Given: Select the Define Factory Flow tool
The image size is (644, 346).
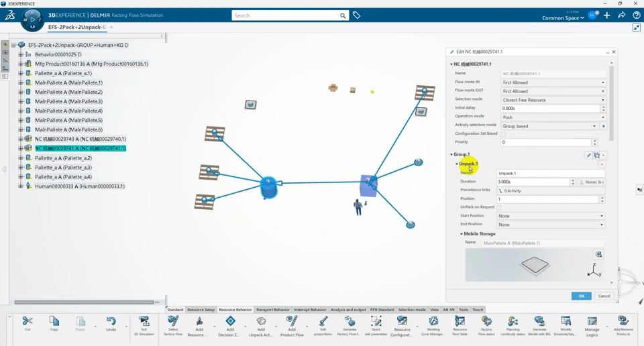Looking at the screenshot, I should (173, 321).
